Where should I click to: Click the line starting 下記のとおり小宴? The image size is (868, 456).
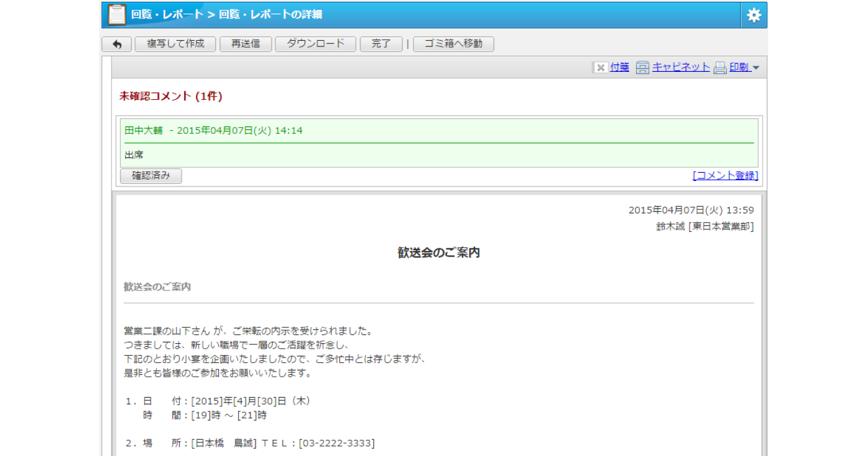click(x=275, y=359)
